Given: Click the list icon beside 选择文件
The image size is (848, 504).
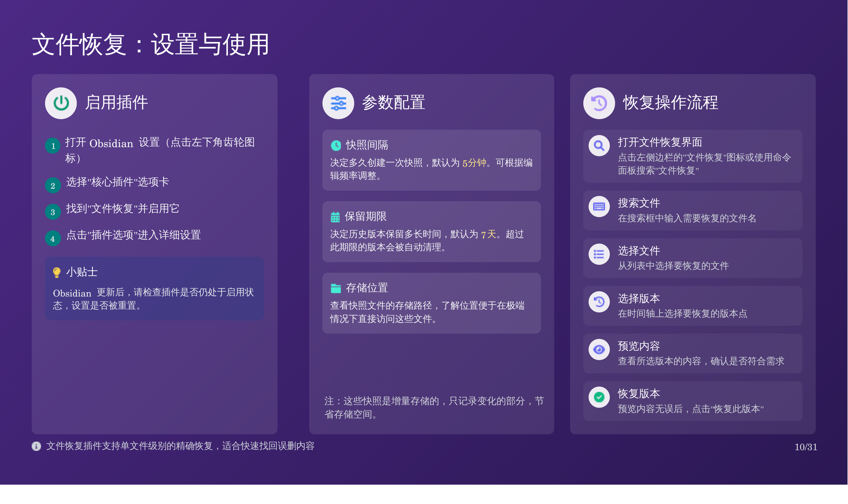Looking at the screenshot, I should point(599,254).
